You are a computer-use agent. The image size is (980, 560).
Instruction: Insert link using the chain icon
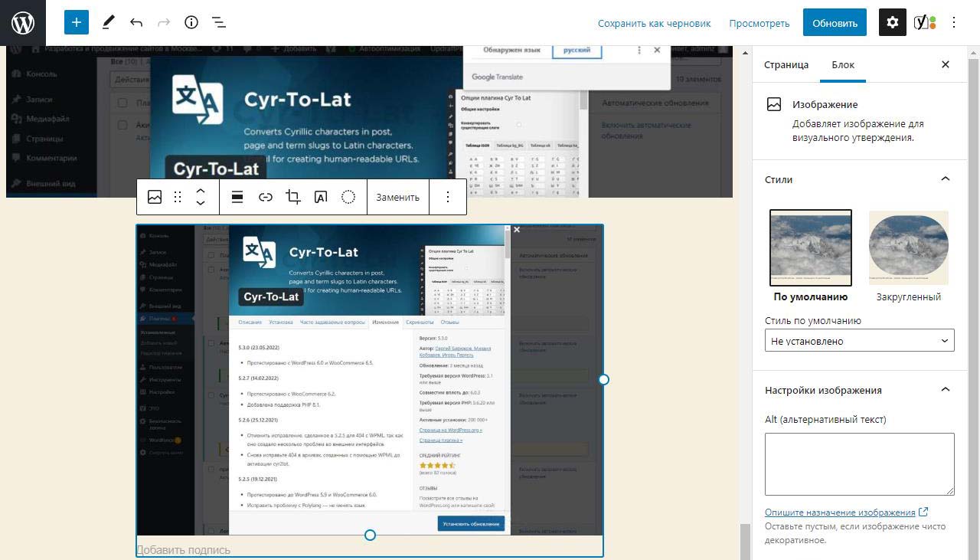[265, 197]
